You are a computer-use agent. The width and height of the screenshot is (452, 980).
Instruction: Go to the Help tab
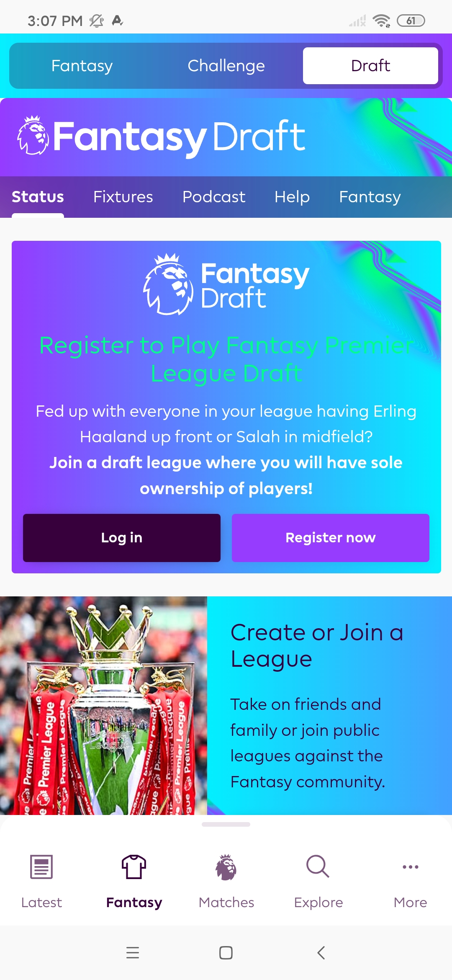point(292,197)
